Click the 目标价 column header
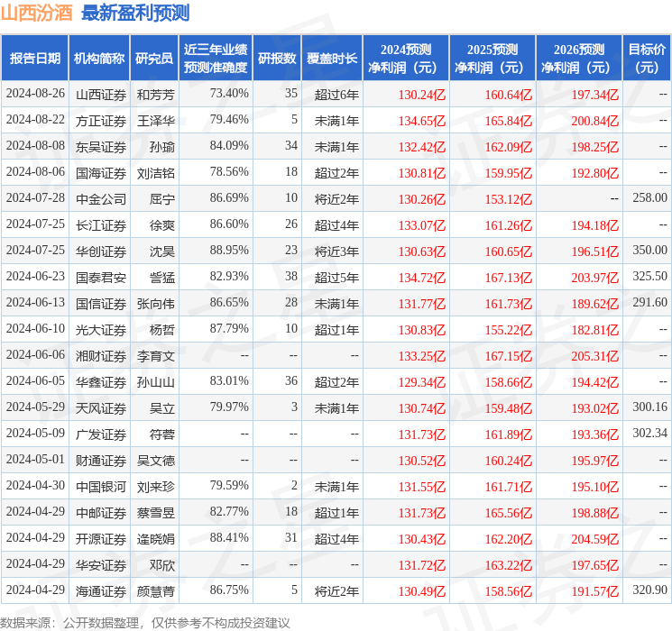Image resolution: width=672 pixels, height=631 pixels. coord(647,59)
